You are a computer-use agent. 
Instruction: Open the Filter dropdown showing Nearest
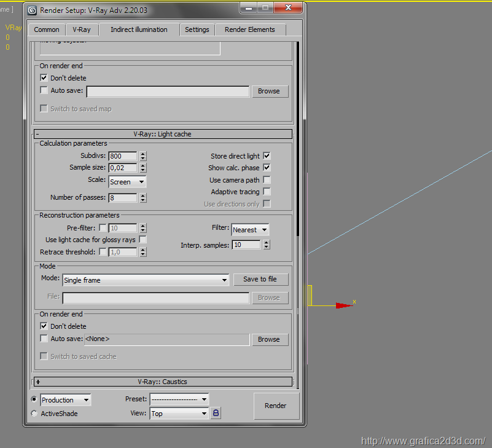[250, 230]
